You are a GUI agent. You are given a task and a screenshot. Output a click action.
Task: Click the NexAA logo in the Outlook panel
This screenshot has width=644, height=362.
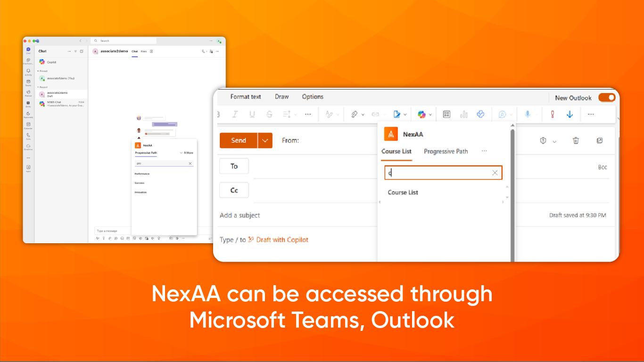click(x=391, y=134)
